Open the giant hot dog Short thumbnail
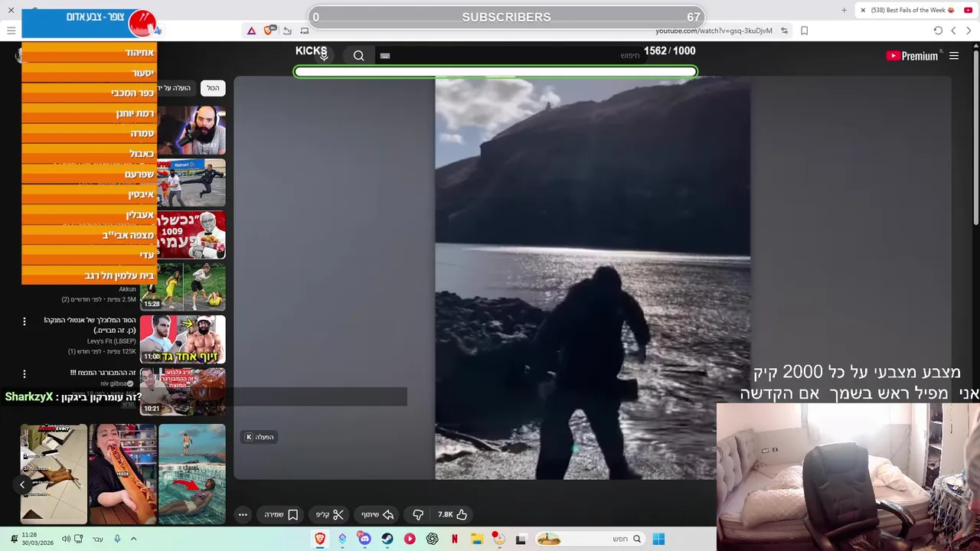Image resolution: width=980 pixels, height=551 pixels. [122, 474]
